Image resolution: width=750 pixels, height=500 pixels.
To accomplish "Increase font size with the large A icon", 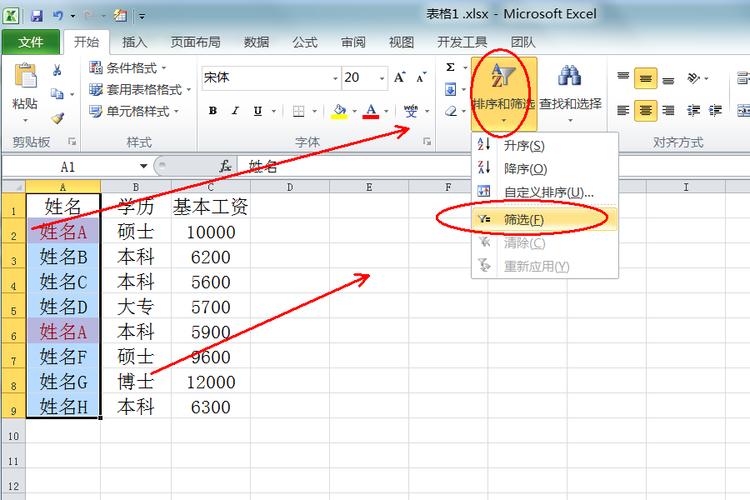I will click(400, 78).
